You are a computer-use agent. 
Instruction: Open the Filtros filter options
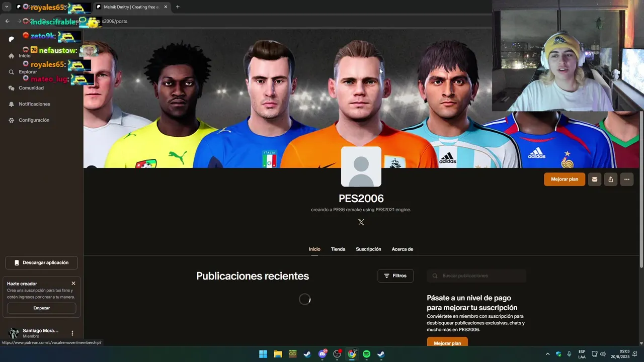point(395,276)
